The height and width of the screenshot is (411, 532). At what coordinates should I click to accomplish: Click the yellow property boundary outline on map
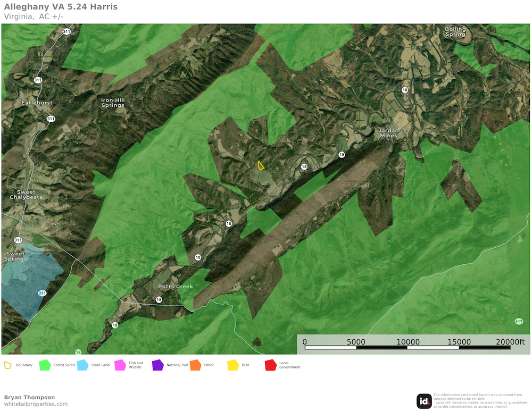(x=261, y=165)
